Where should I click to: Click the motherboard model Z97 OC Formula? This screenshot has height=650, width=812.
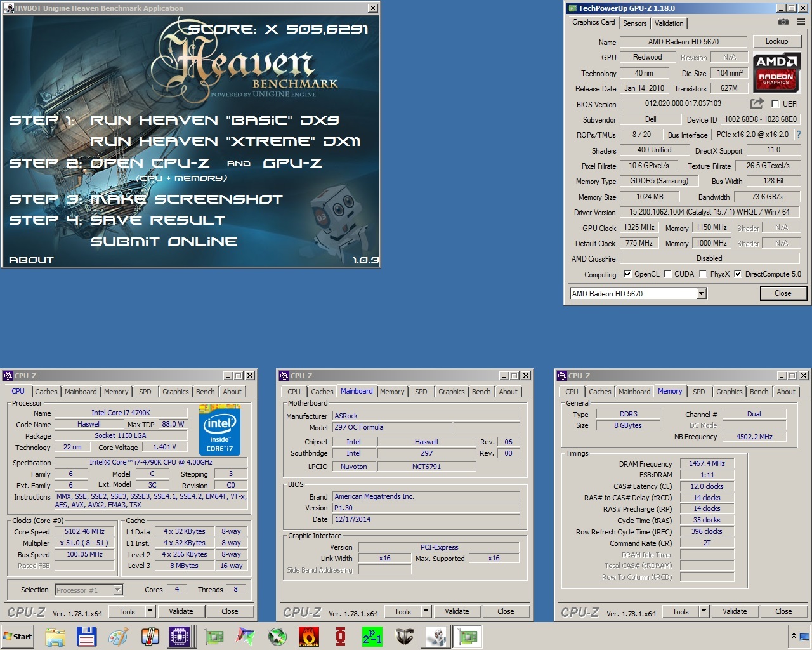coord(392,427)
